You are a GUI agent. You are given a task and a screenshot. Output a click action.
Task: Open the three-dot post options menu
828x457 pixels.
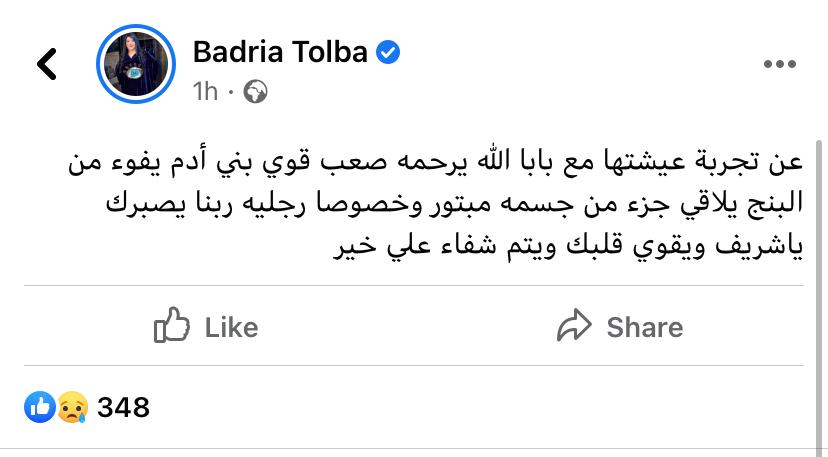(779, 64)
